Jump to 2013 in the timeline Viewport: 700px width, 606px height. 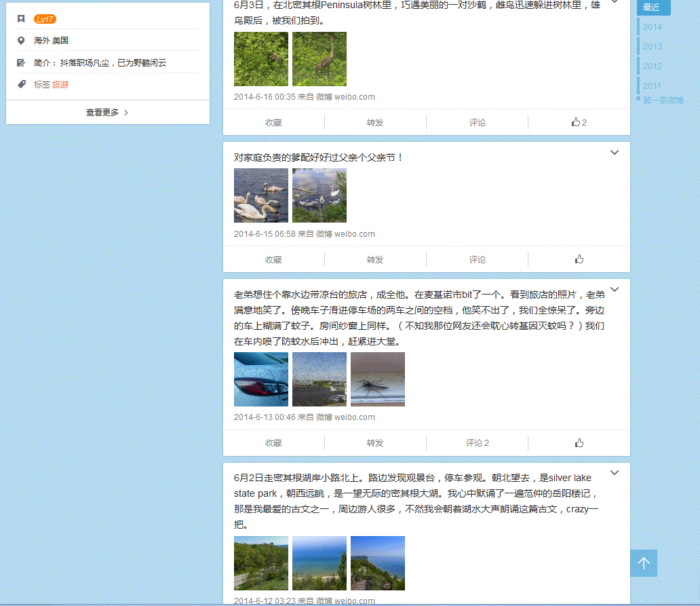[653, 47]
